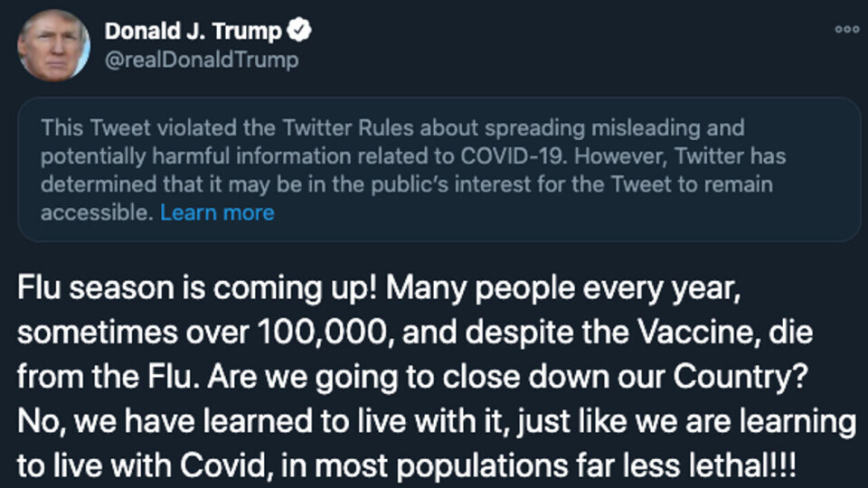Open the profile picture avatar

pyautogui.click(x=53, y=45)
